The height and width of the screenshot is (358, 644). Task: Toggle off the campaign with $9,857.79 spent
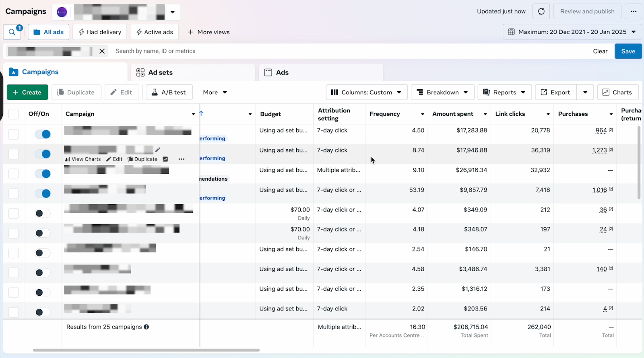click(x=43, y=193)
